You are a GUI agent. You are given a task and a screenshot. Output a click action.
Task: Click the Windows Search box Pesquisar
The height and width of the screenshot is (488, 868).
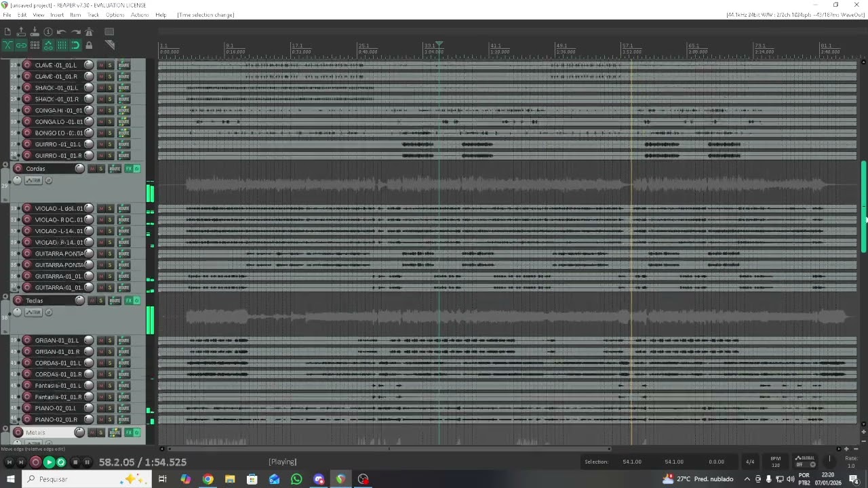[86, 479]
